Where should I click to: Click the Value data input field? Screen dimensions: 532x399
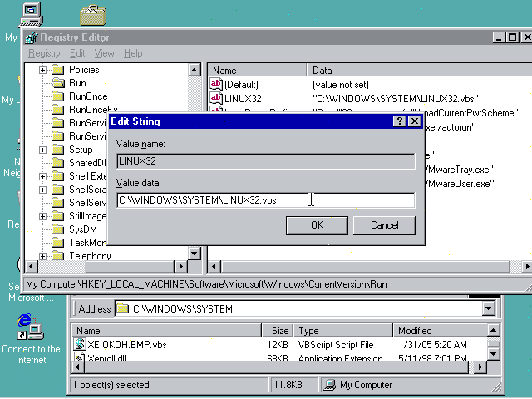click(266, 200)
